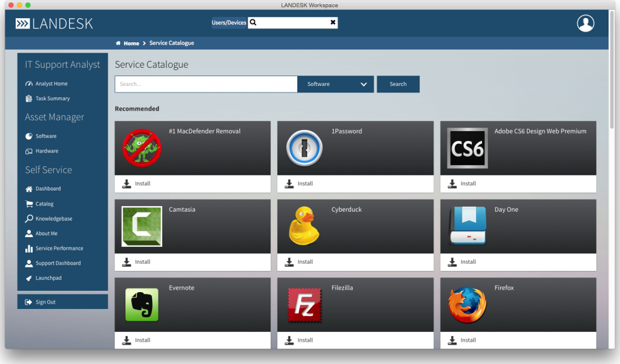Image resolution: width=620 pixels, height=364 pixels.
Task: Select the Cyberduck duck icon
Action: (304, 226)
